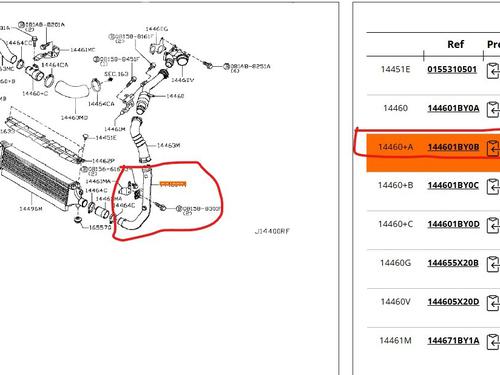Image resolution: width=500 pixels, height=375 pixels.
Task: Click the icon beside 144655X20B
Action: coord(493,264)
